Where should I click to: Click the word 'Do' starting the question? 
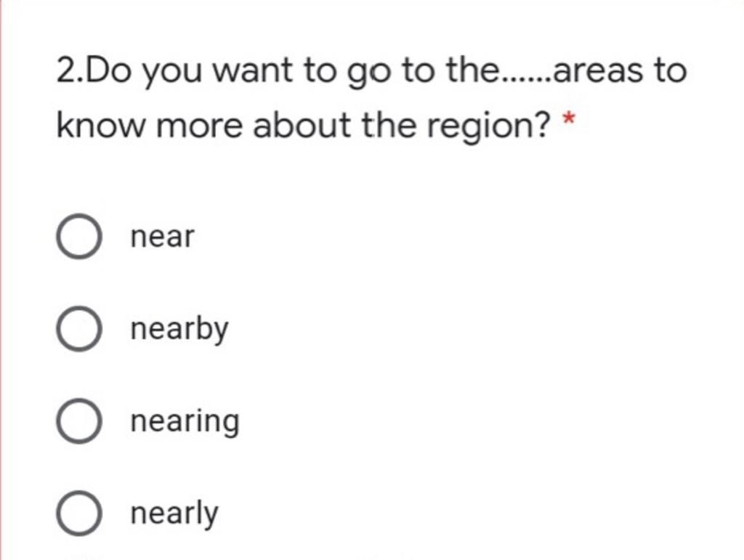[111, 71]
